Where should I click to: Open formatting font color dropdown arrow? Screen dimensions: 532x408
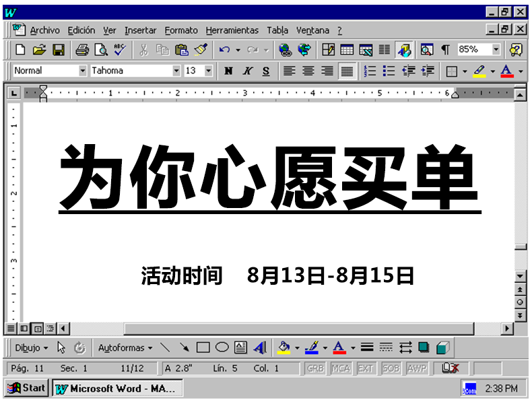(521, 71)
